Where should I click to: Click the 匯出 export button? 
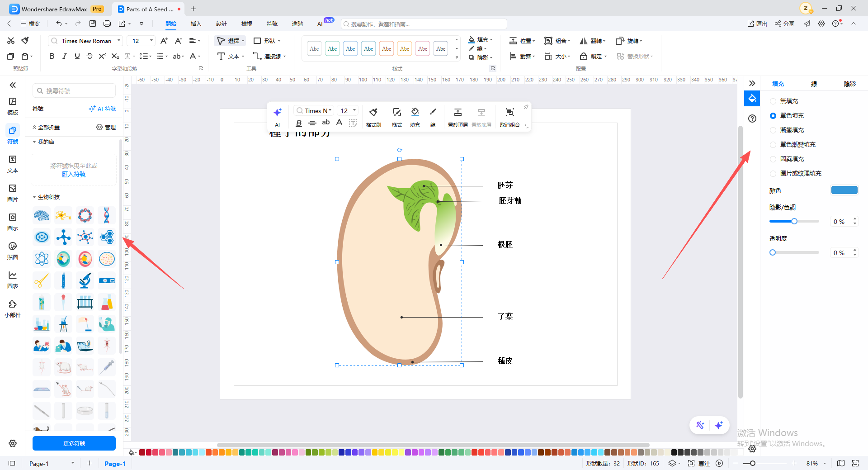coord(757,24)
